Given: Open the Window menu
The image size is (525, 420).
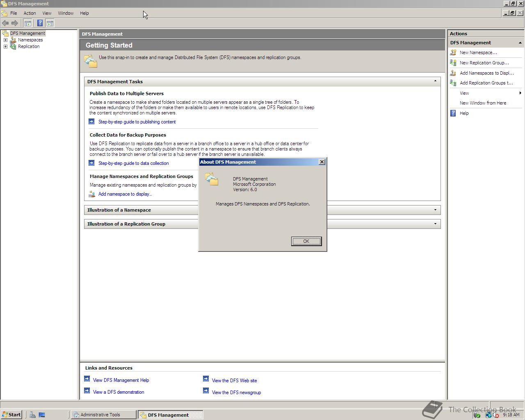Looking at the screenshot, I should pos(66,13).
